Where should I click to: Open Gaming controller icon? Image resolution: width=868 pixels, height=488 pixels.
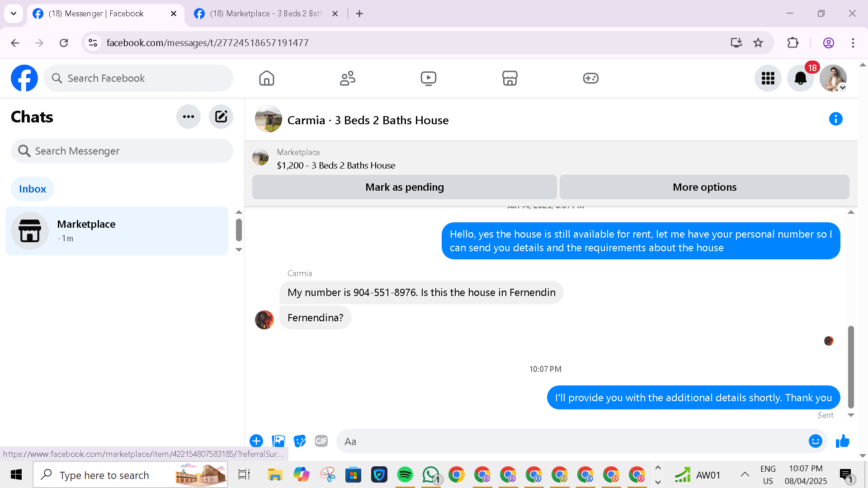(590, 78)
